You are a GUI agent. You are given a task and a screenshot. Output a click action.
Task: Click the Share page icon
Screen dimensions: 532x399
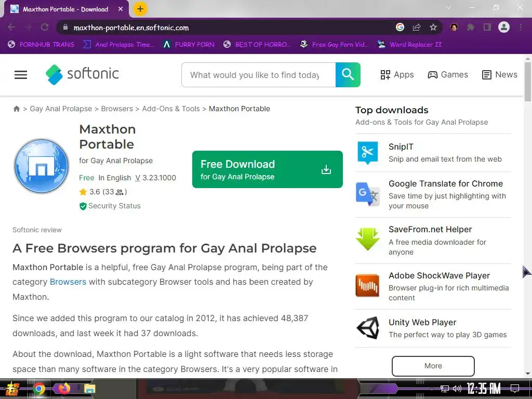[417, 27]
